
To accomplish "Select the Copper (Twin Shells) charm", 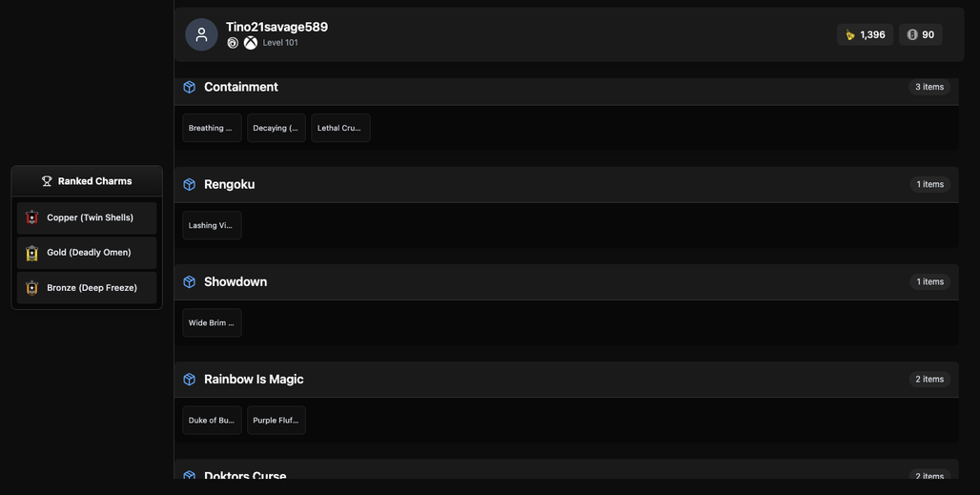I will pos(87,217).
